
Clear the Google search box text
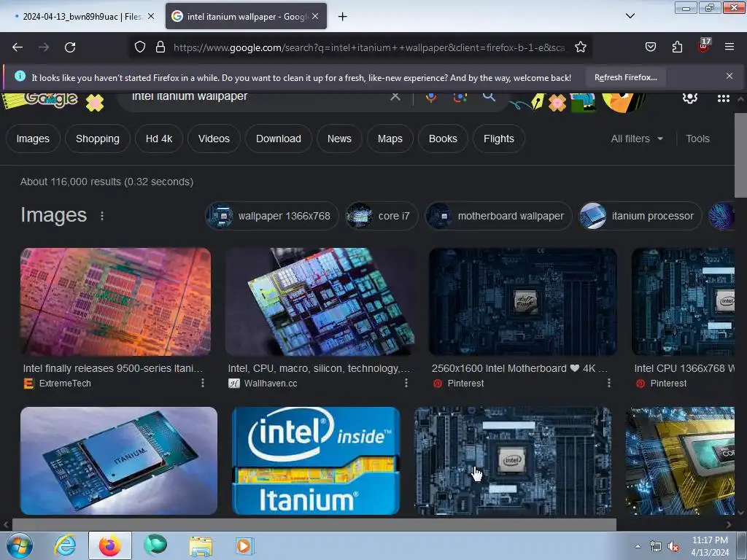tap(395, 97)
